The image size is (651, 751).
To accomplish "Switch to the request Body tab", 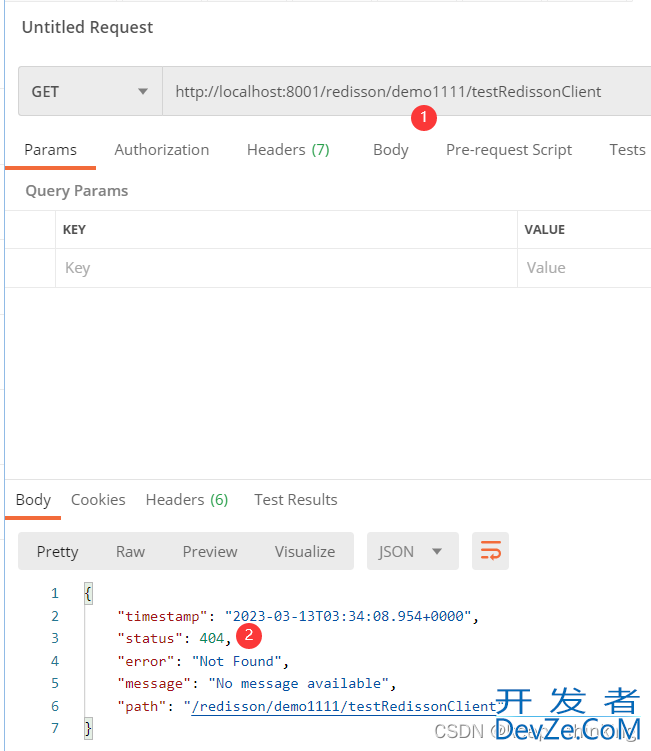I will pos(390,150).
